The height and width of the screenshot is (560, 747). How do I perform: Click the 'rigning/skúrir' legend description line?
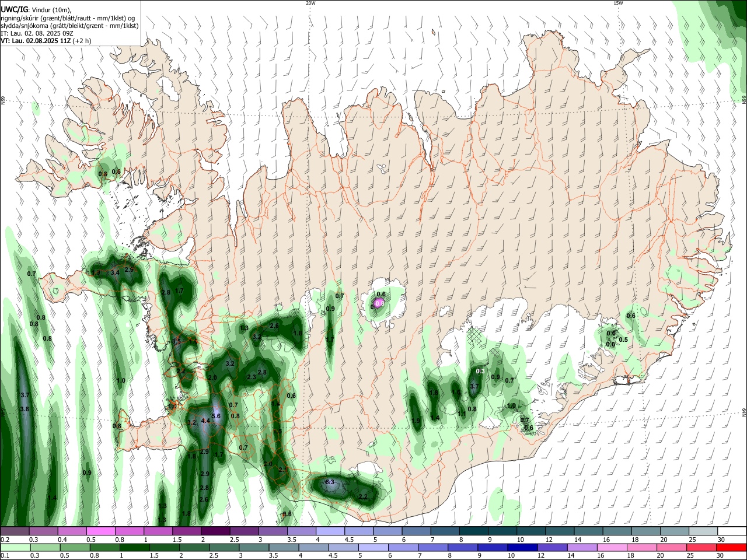tap(68, 18)
